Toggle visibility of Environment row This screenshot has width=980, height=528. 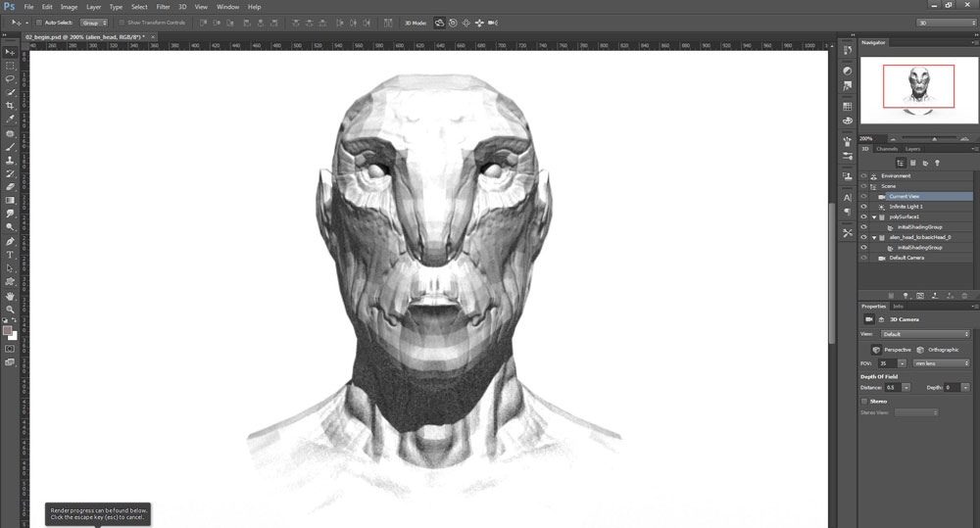pos(863,176)
